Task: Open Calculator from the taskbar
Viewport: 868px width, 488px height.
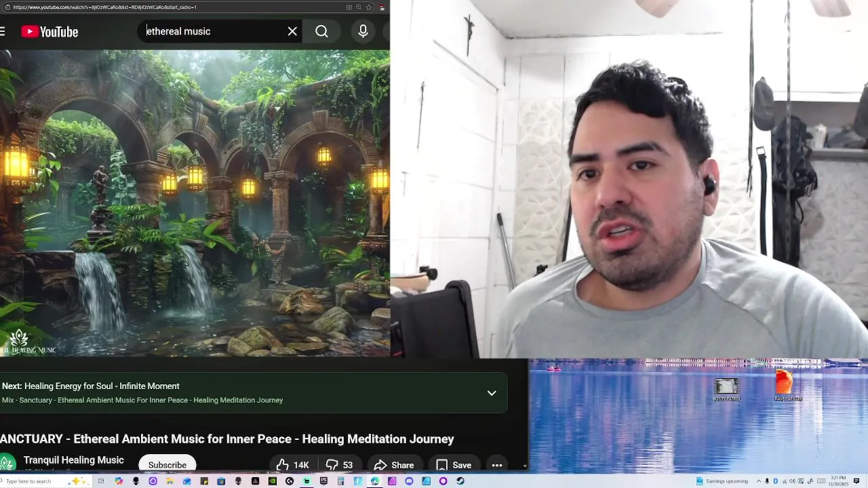Action: click(340, 481)
